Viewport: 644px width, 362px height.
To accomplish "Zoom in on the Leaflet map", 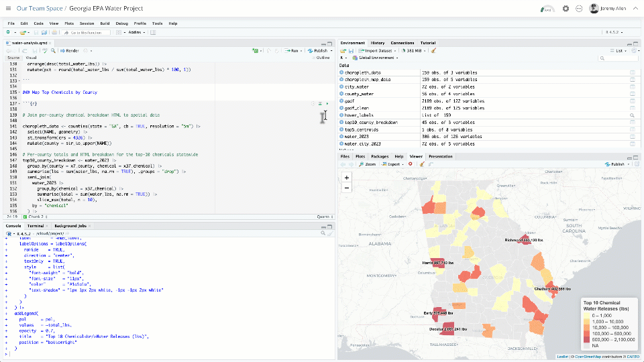I will tap(346, 178).
